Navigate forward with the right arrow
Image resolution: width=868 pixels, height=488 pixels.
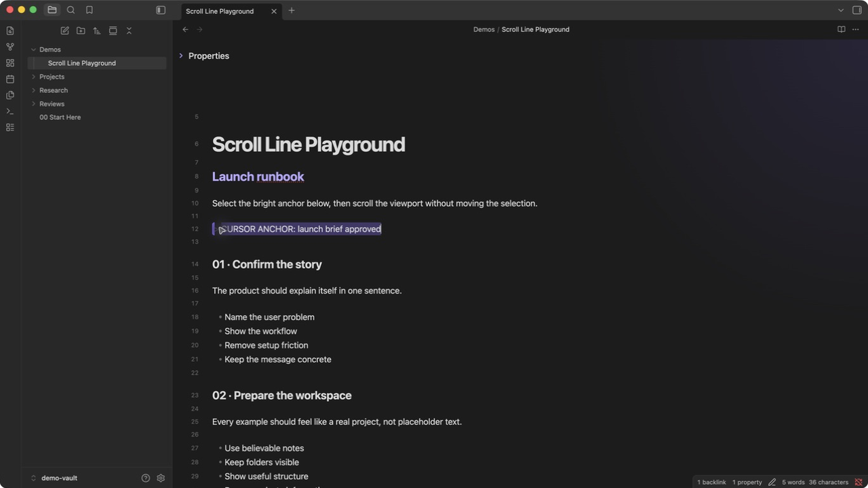click(199, 29)
